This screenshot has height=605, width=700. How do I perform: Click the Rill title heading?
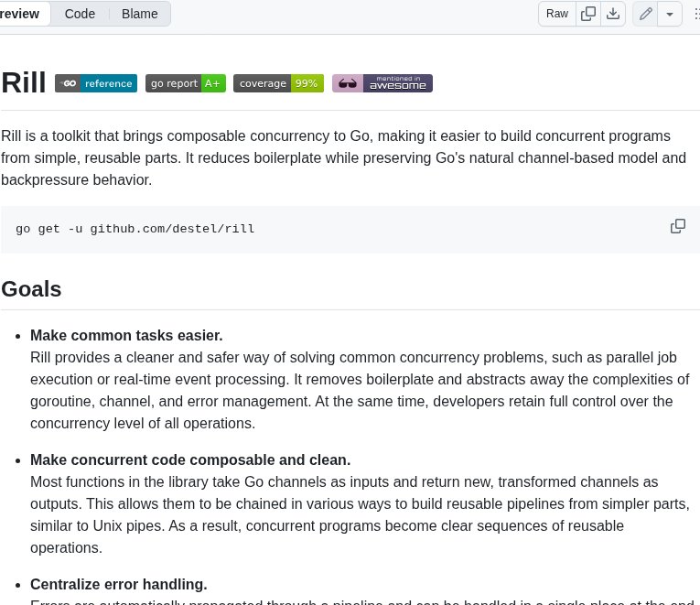pos(24,82)
